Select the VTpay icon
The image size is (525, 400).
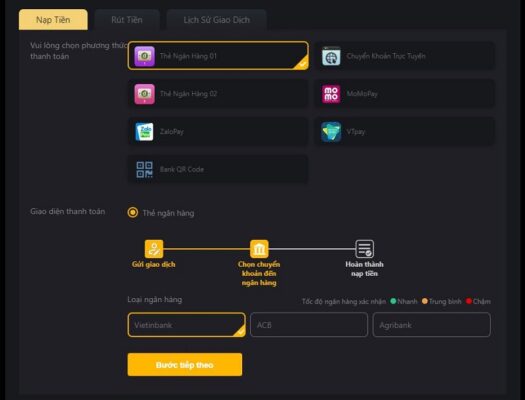331,132
